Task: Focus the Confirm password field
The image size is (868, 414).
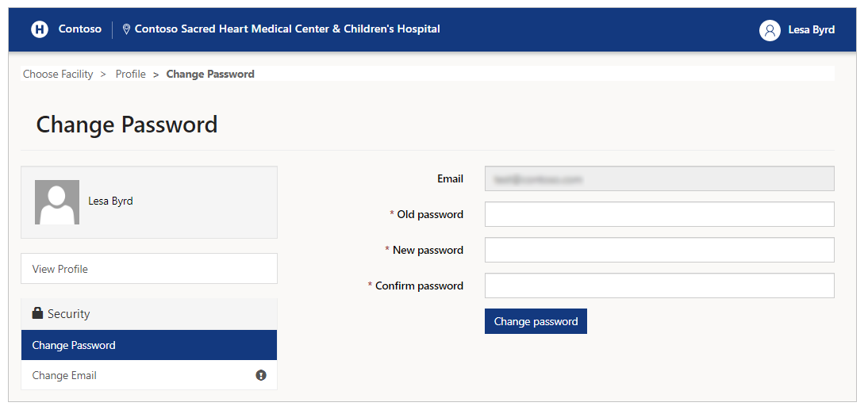Action: [659, 286]
